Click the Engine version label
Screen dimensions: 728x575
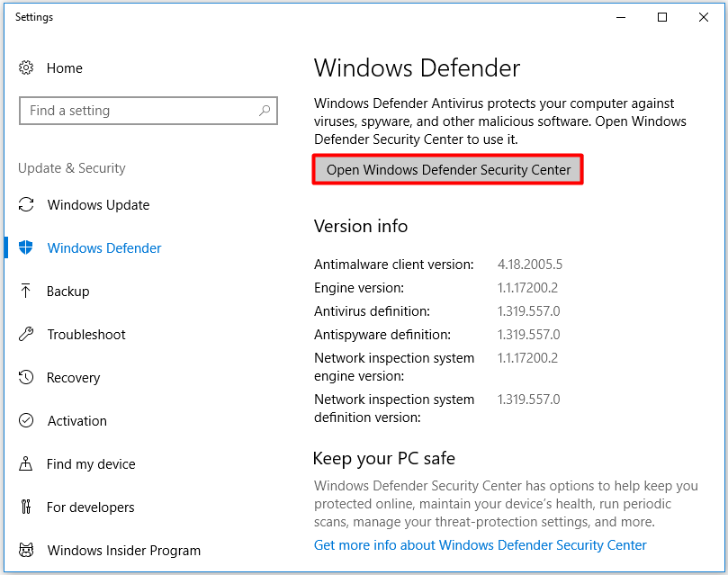[359, 288]
